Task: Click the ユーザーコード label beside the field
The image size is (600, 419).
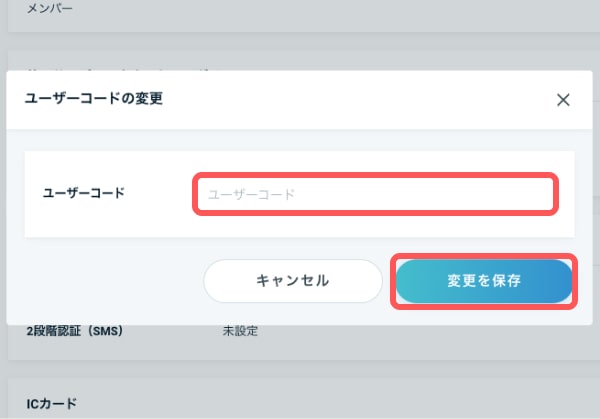Action: [x=83, y=192]
